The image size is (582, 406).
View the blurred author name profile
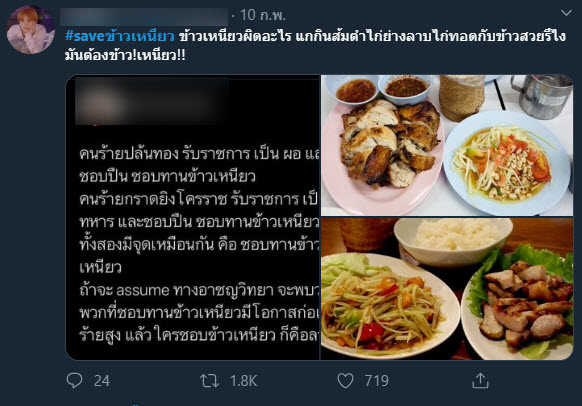pos(144,17)
